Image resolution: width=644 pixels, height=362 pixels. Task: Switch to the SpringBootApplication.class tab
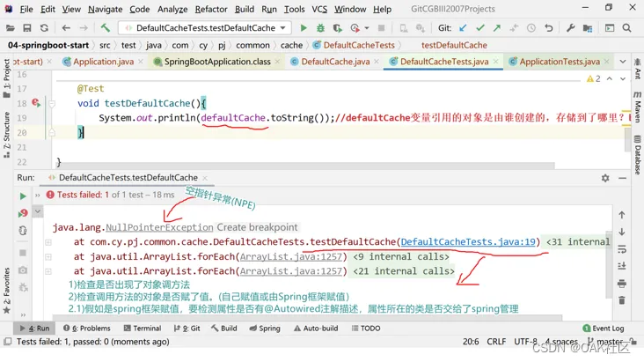(x=217, y=62)
